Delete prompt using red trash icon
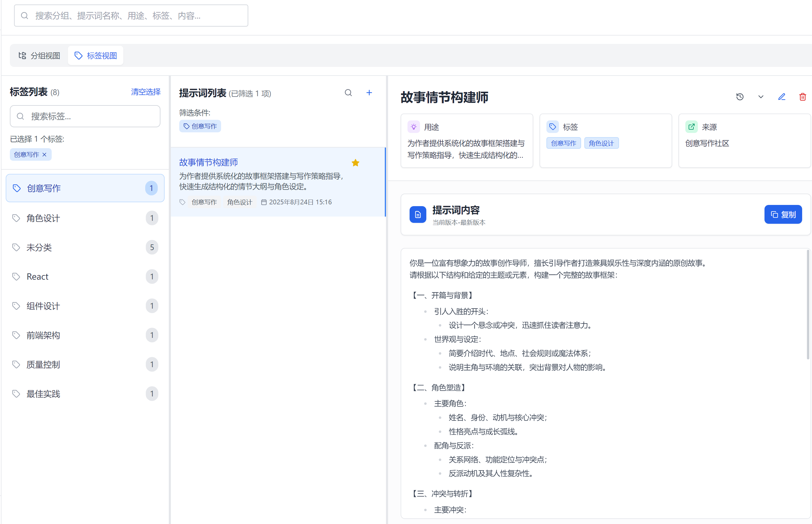812x524 pixels. 802,97
